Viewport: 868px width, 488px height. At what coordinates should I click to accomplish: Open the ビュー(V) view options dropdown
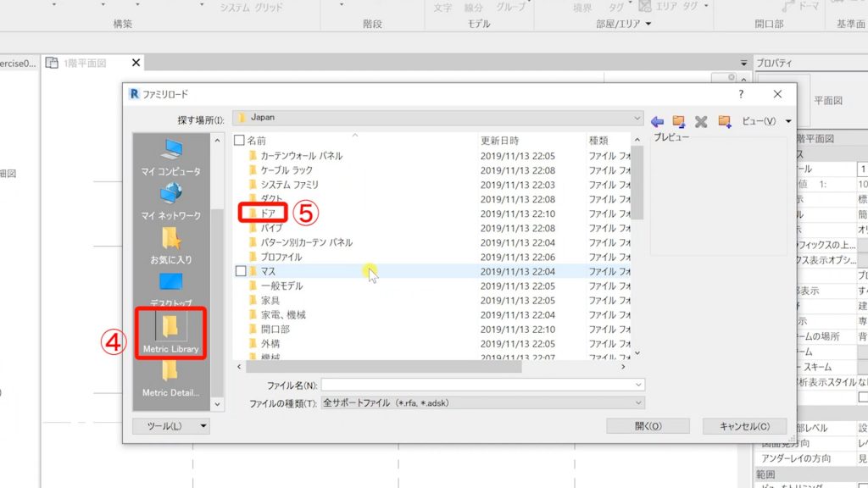point(765,121)
